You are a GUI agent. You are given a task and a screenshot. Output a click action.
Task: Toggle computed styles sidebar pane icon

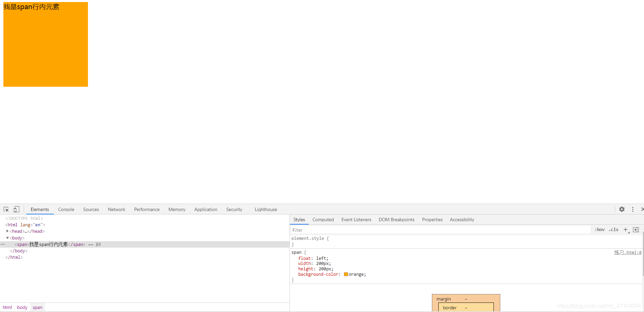coord(636,230)
